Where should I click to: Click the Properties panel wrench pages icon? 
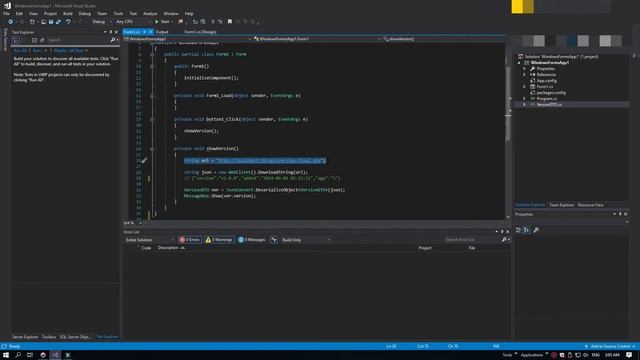click(x=536, y=230)
